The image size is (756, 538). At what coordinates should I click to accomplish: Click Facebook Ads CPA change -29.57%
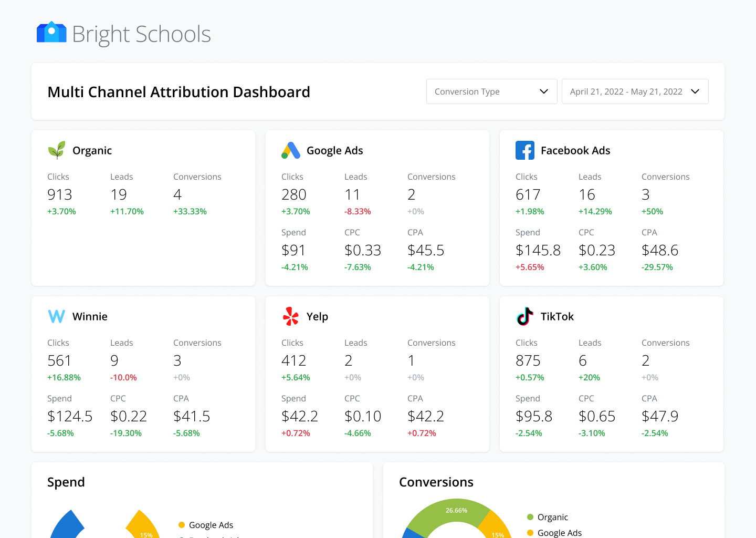click(x=657, y=267)
